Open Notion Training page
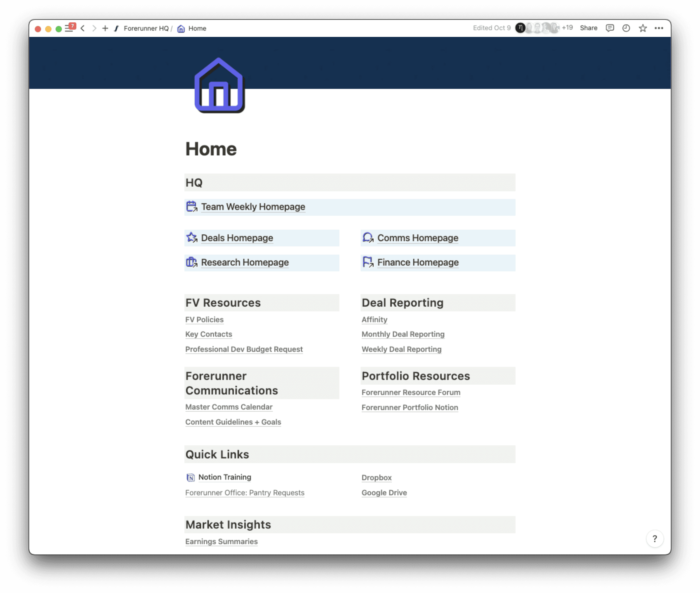 (224, 477)
